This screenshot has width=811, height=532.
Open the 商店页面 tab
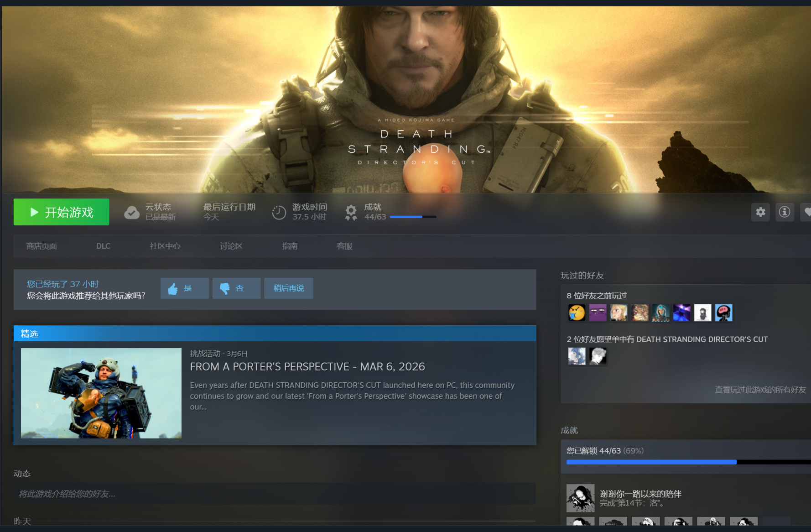point(42,246)
